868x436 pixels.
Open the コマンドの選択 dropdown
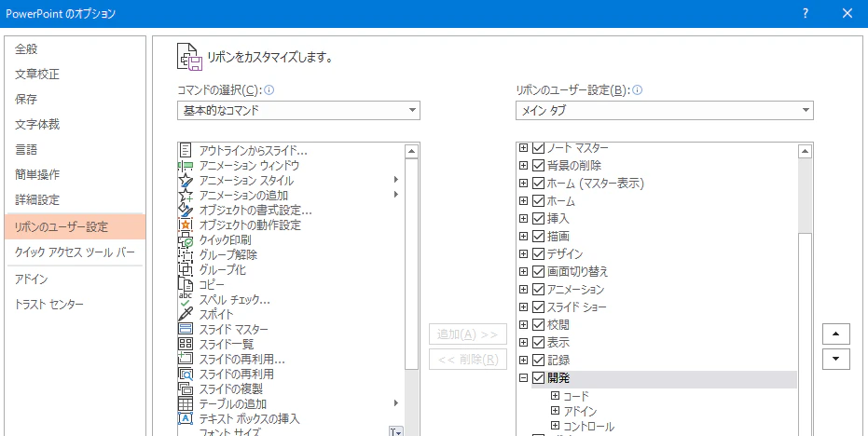click(x=298, y=110)
